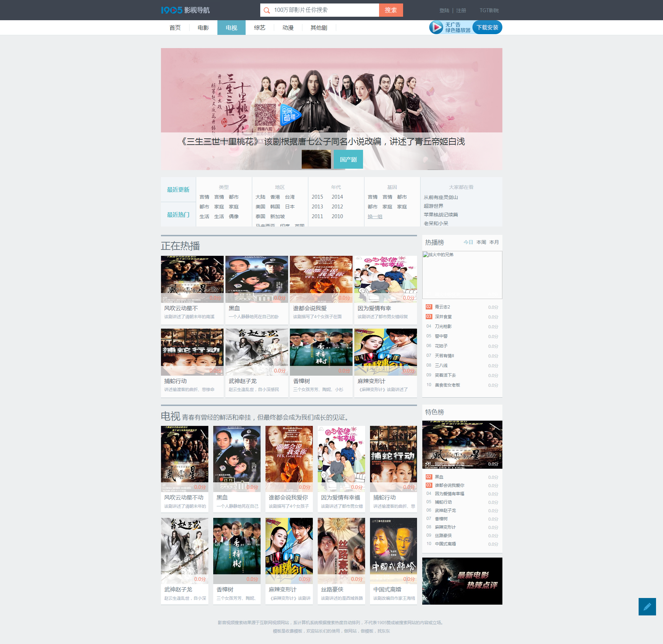
Task: Click the 无广告绿色播放器 ad banner
Action: coord(466,28)
